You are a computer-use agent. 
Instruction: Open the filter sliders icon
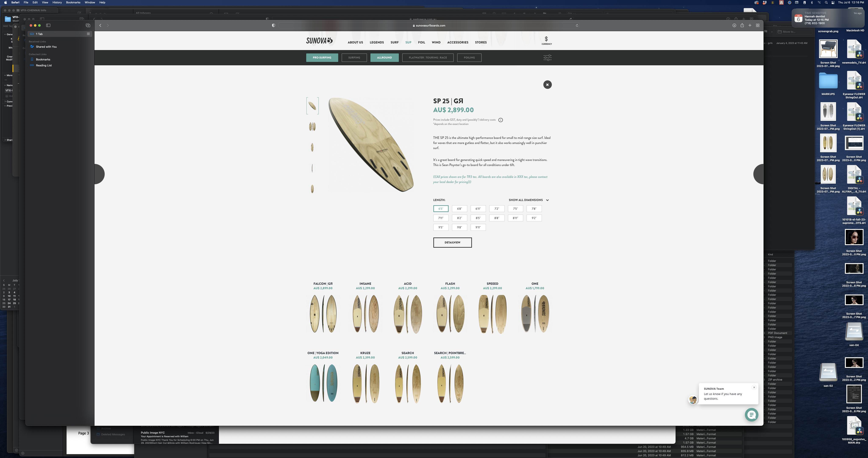coord(547,58)
